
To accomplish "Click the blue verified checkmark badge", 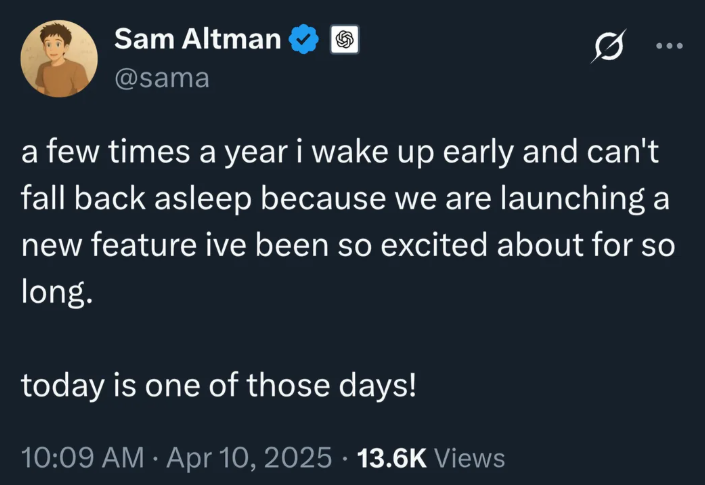I will click(303, 40).
